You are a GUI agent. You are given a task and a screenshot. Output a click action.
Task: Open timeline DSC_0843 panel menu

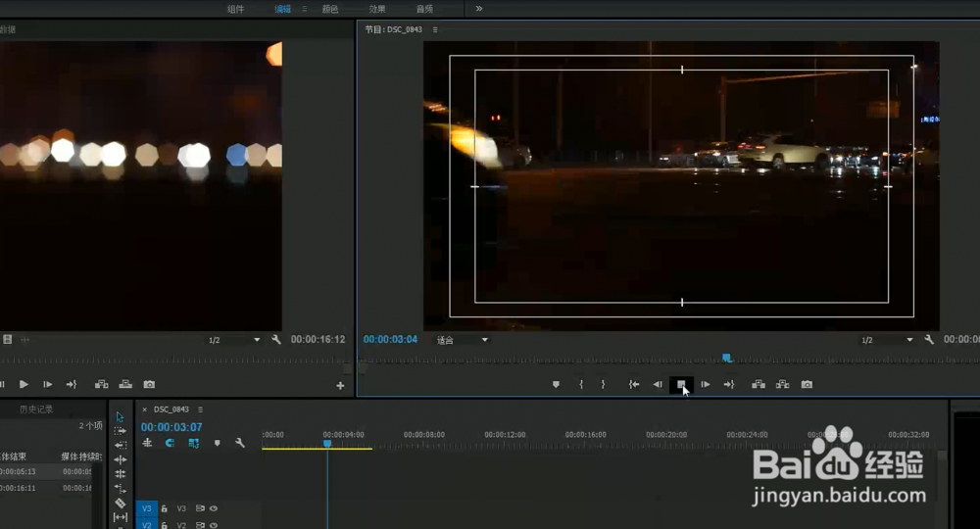(201, 409)
